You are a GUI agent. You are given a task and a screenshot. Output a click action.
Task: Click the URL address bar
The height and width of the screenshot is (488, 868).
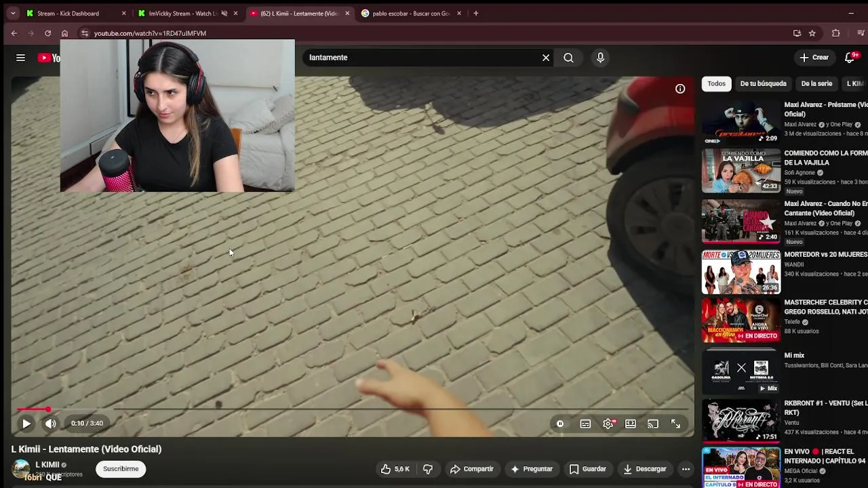434,33
